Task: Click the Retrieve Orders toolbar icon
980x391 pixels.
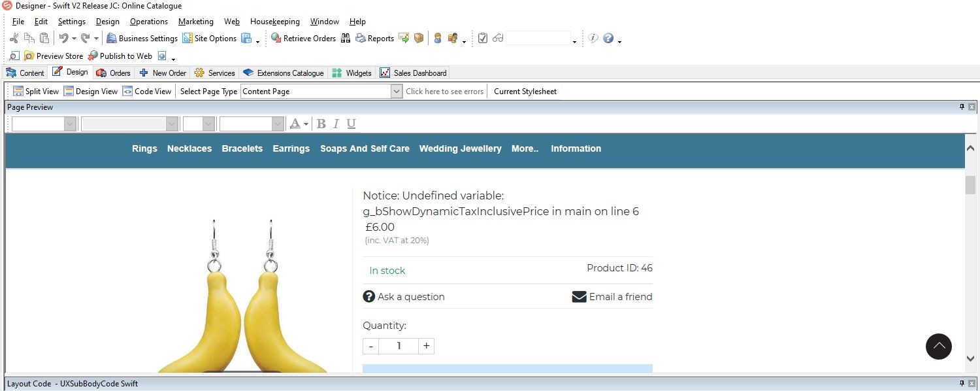Action: [x=276, y=39]
